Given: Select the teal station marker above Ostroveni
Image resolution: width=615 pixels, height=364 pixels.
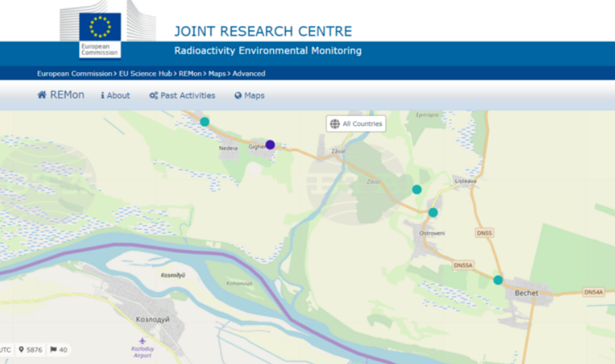Looking at the screenshot, I should [x=433, y=212].
